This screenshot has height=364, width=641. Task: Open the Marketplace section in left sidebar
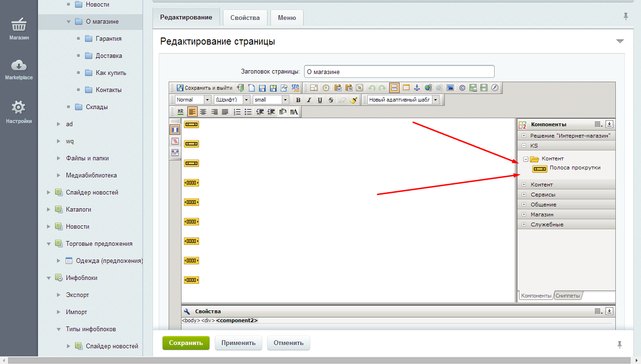coord(19,69)
